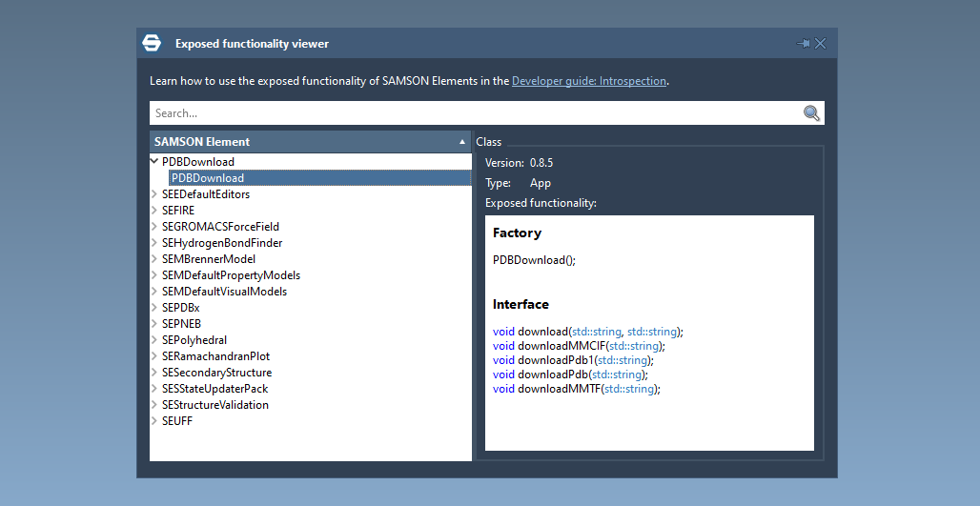Screen dimensions: 980x506
Task: Expand the SEGROMACSForceField node arrow
Action: pos(154,227)
